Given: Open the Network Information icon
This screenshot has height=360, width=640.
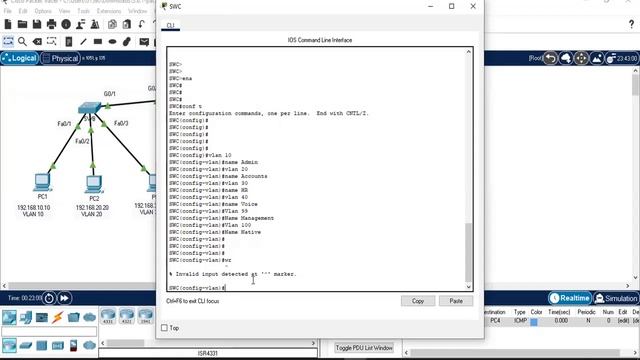Looking at the screenshot, I should pyautogui.click(x=66, y=24).
